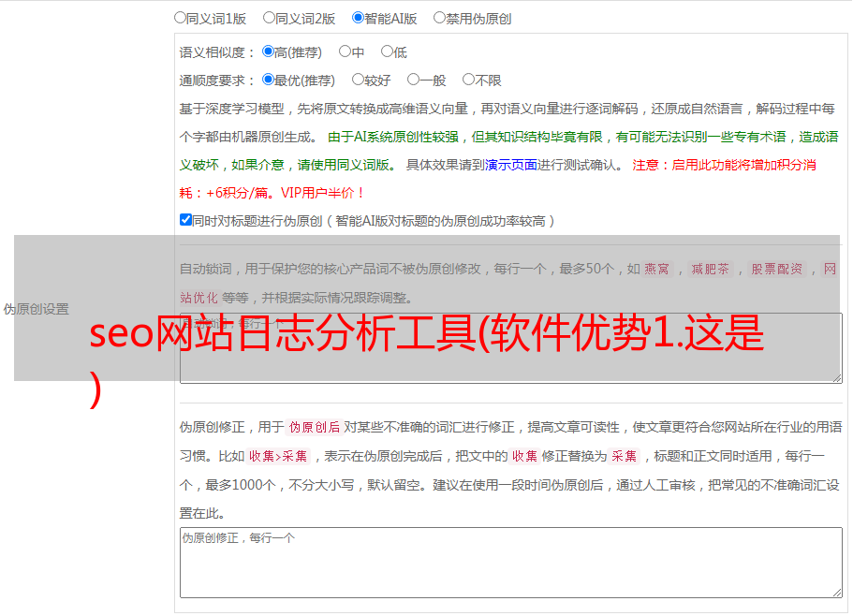This screenshot has height=616, width=853.
Task: Click the 伪原创设置 label
Action: tap(37, 309)
